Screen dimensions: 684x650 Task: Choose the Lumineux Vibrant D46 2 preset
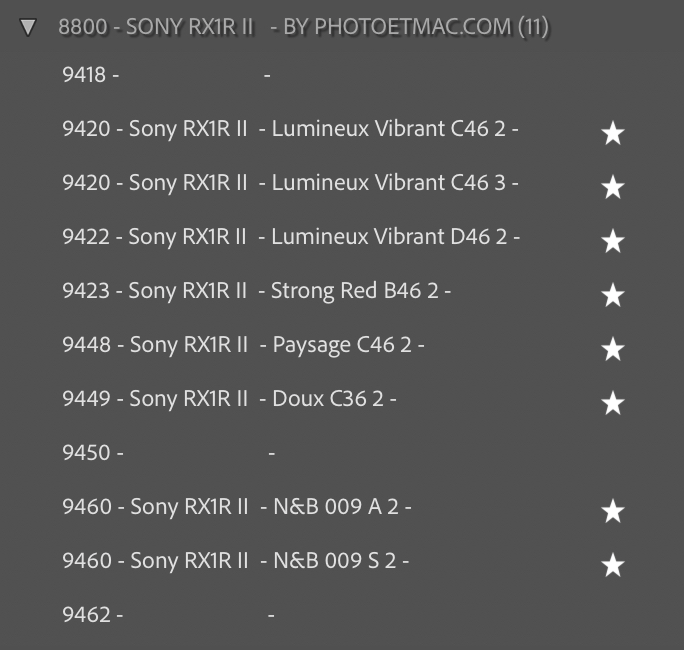[290, 237]
